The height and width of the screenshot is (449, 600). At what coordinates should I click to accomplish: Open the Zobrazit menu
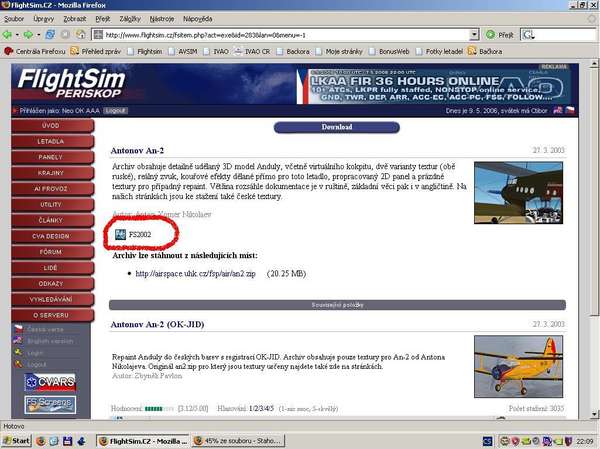pos(74,19)
